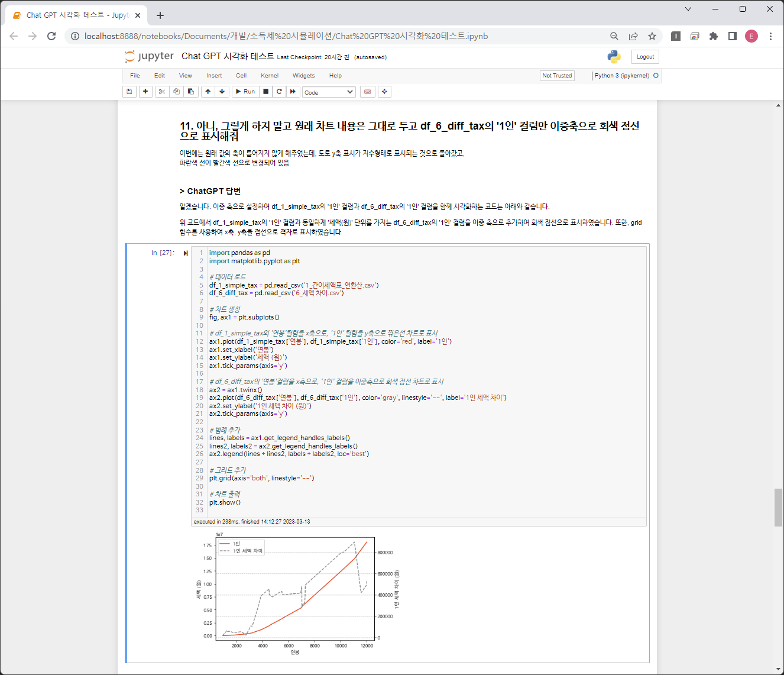784x675 pixels.
Task: Open the cell type Code dropdown
Action: point(329,92)
